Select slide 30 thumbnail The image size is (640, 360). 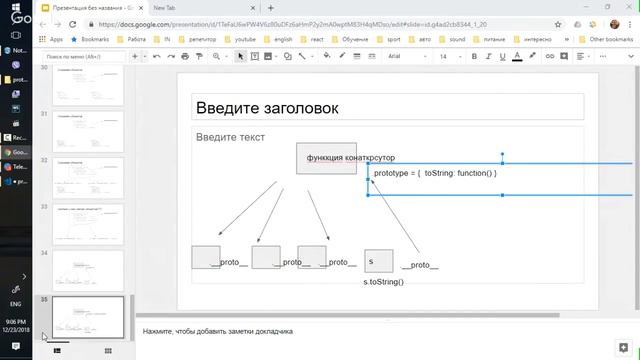[88, 85]
